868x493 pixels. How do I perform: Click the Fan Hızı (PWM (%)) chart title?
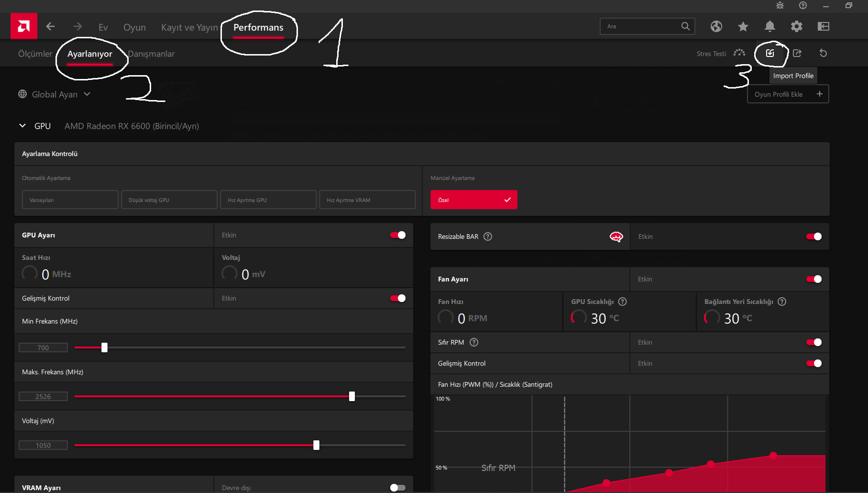(x=495, y=384)
